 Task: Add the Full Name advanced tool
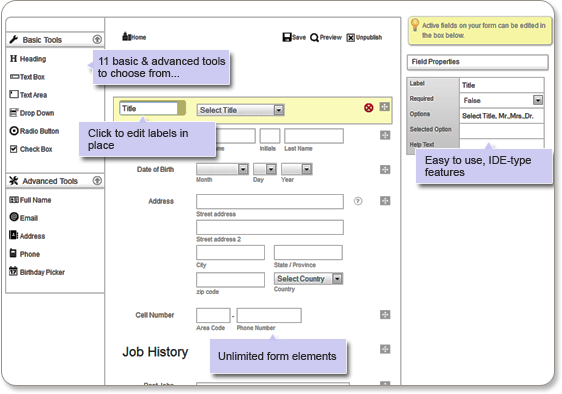(30, 200)
